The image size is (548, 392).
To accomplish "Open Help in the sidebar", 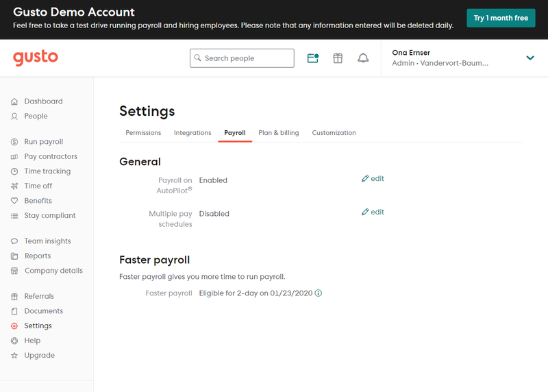I will [32, 340].
